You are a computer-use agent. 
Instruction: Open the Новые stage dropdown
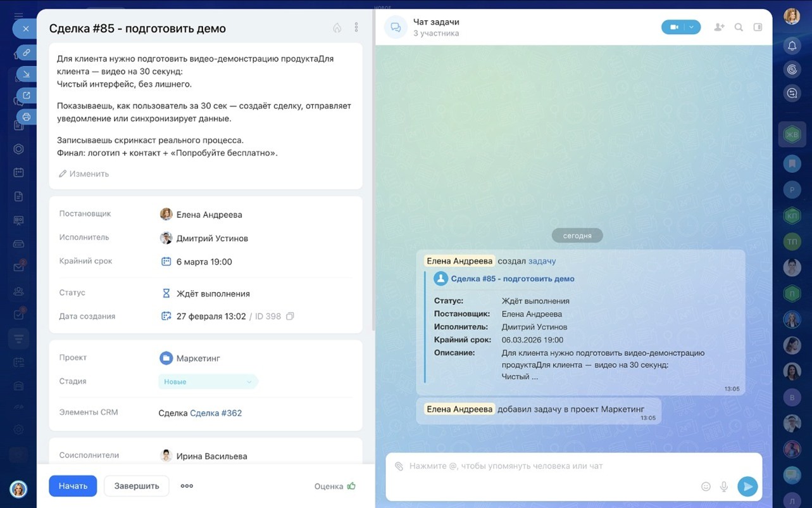point(208,381)
